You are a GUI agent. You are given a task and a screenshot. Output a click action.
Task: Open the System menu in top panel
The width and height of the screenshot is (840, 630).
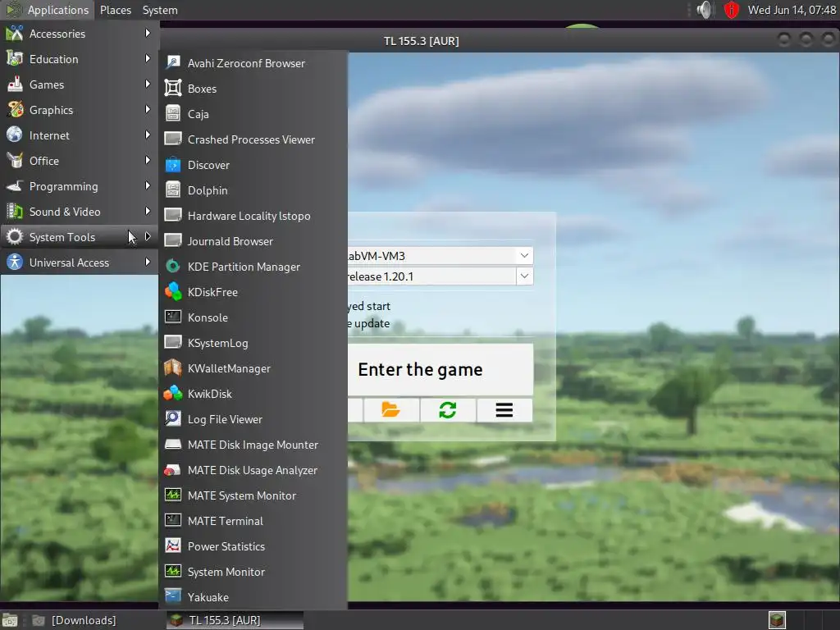160,10
